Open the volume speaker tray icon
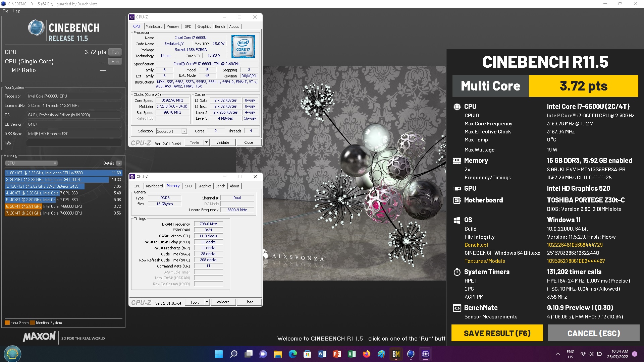 tap(591, 354)
